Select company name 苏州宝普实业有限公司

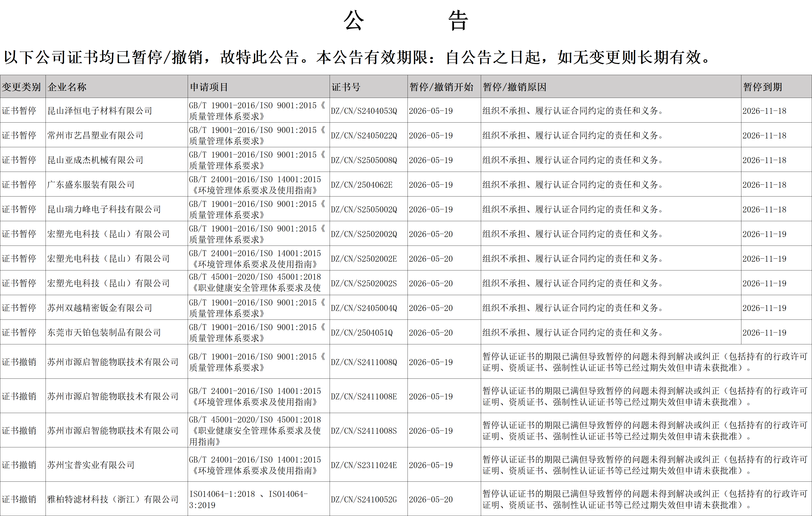point(91,465)
